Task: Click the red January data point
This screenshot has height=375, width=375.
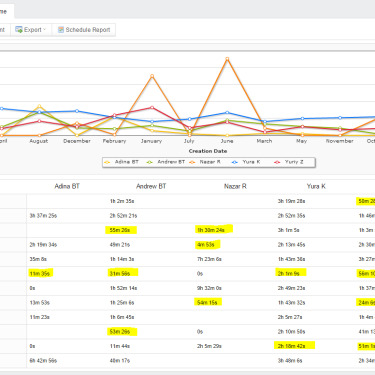Action: (152, 107)
